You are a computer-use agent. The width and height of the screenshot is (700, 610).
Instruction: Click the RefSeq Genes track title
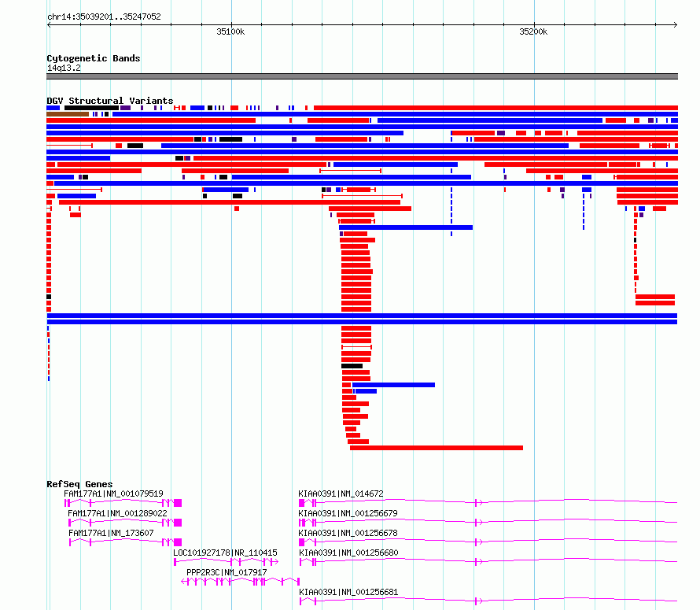pyautogui.click(x=79, y=484)
